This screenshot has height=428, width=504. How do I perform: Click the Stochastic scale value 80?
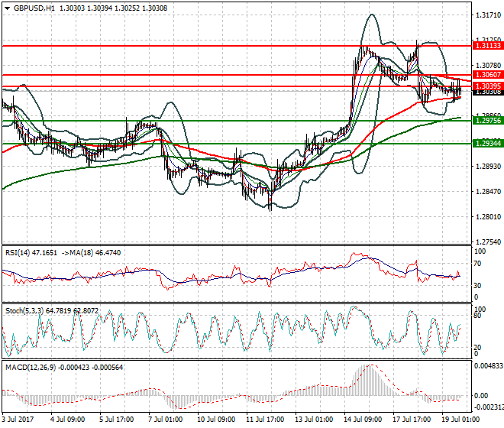click(x=477, y=316)
